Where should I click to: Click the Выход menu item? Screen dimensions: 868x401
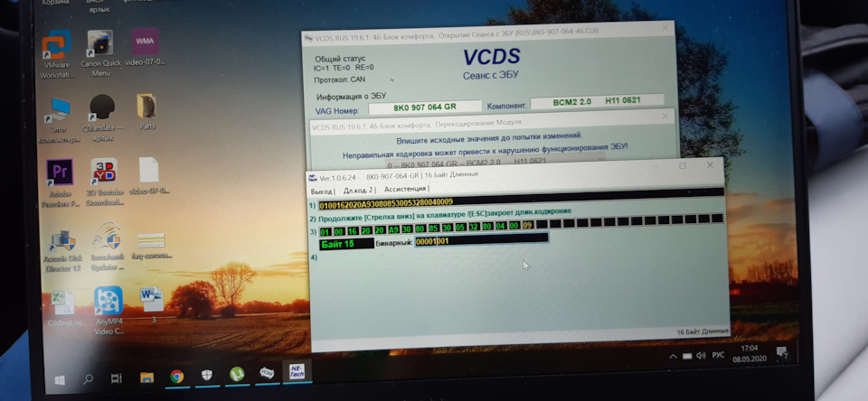pyautogui.click(x=322, y=191)
